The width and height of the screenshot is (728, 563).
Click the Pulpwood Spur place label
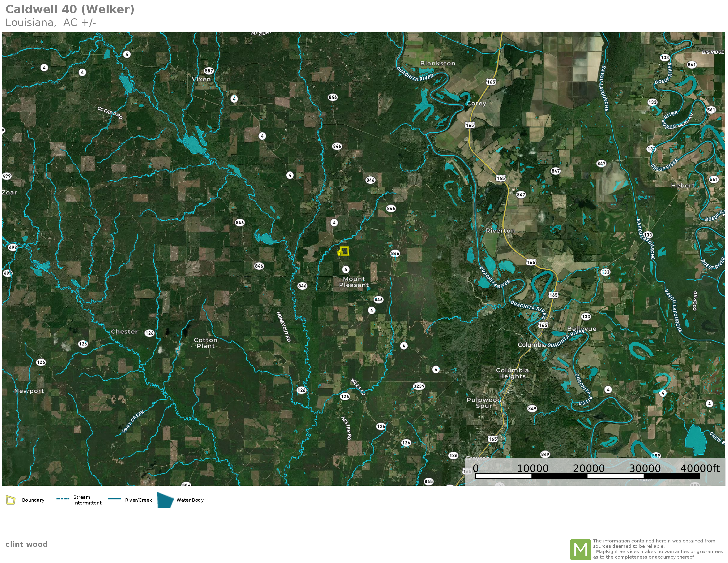pyautogui.click(x=484, y=402)
